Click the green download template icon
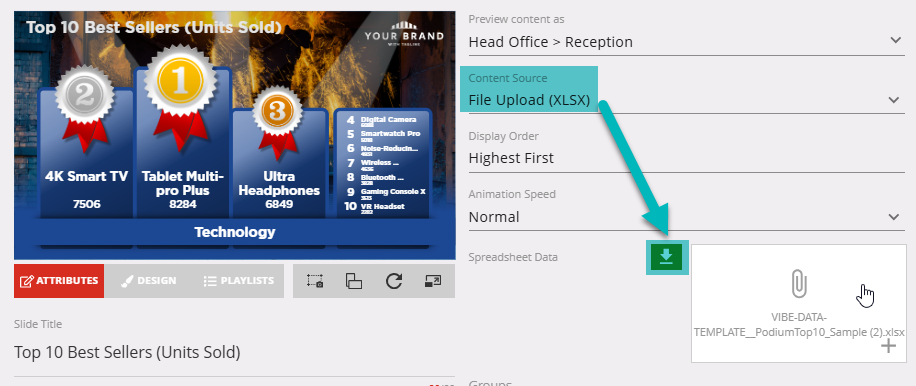 click(x=667, y=257)
